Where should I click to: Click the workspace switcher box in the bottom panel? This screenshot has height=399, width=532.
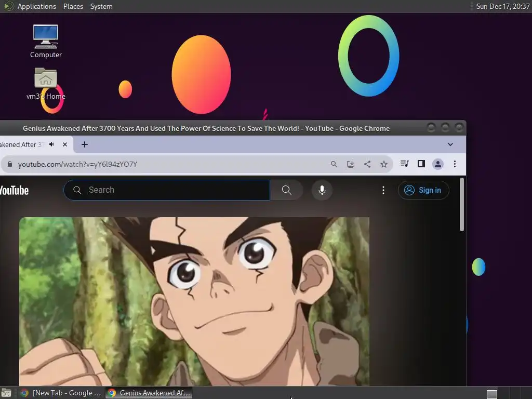point(491,394)
